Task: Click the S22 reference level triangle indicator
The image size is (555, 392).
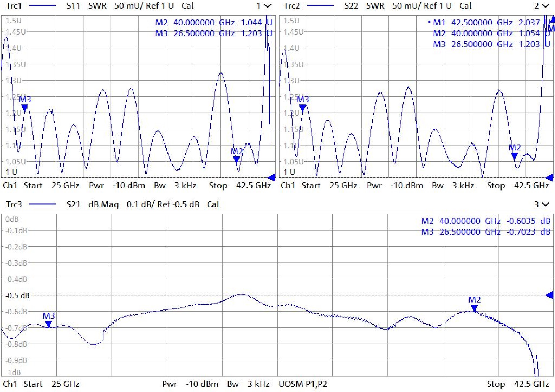Action: [x=550, y=177]
